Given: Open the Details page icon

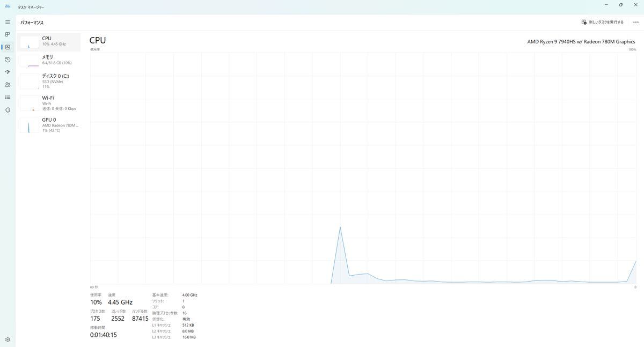Looking at the screenshot, I should (8, 97).
